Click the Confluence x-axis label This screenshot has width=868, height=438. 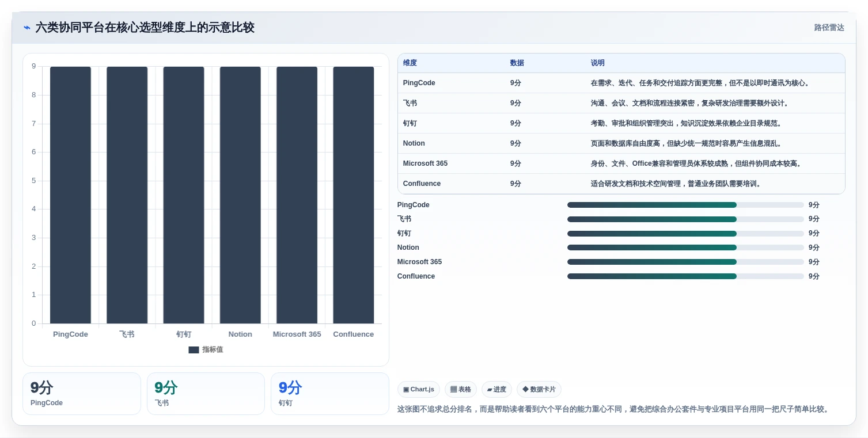354,334
